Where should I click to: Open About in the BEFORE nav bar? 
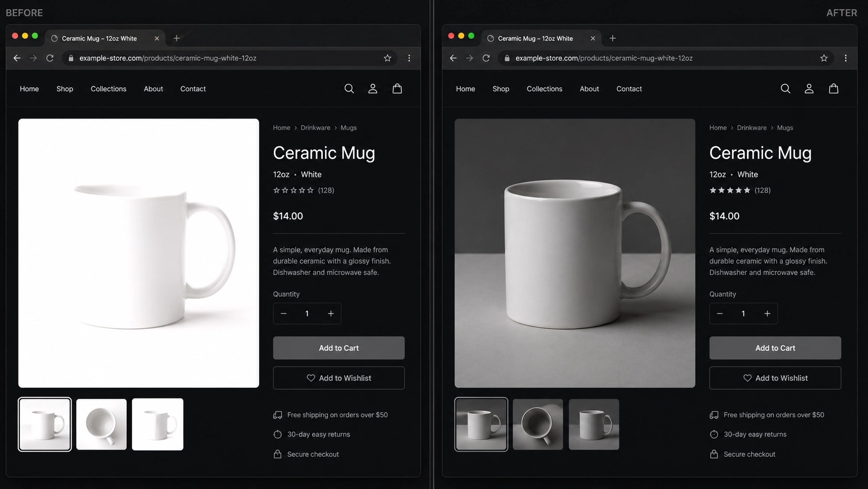pyautogui.click(x=153, y=89)
